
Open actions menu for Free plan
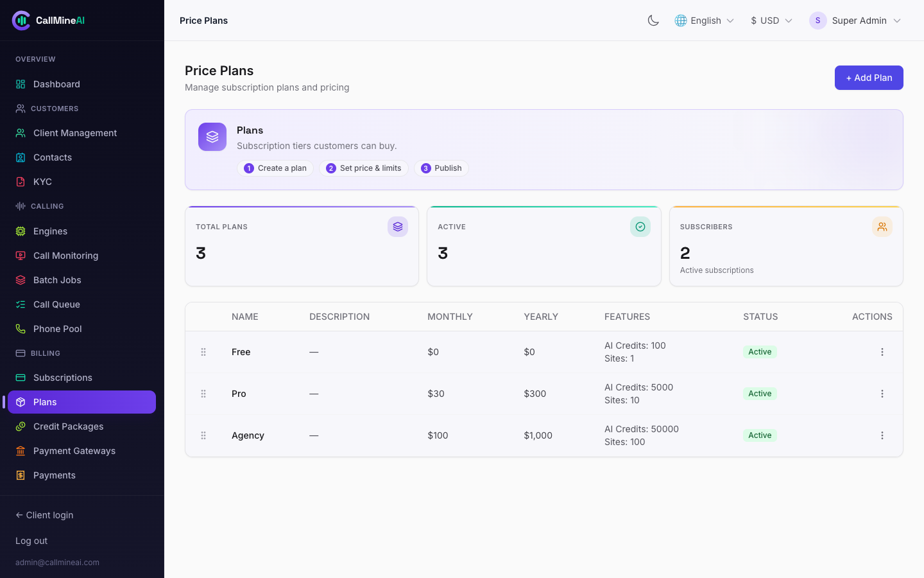coord(882,352)
